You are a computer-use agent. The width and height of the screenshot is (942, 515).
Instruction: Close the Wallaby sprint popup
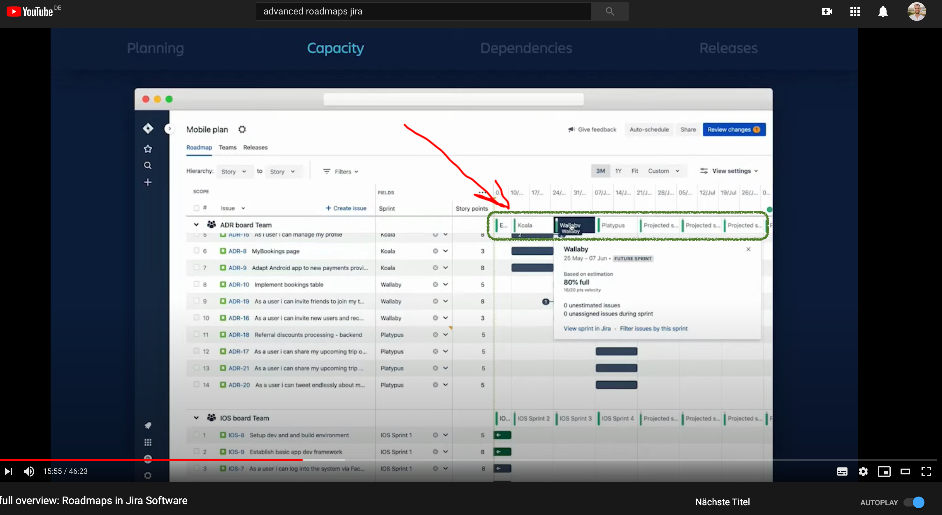748,249
